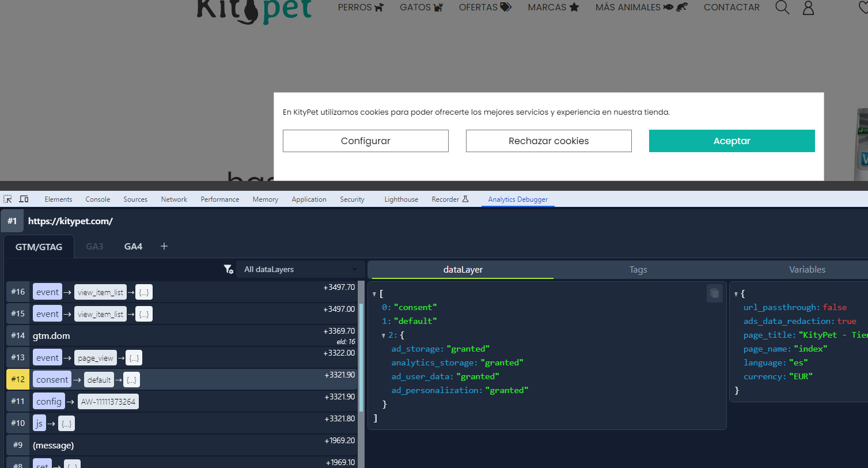The height and width of the screenshot is (468, 868).
Task: Click the event list scrollbar
Action: 361,357
